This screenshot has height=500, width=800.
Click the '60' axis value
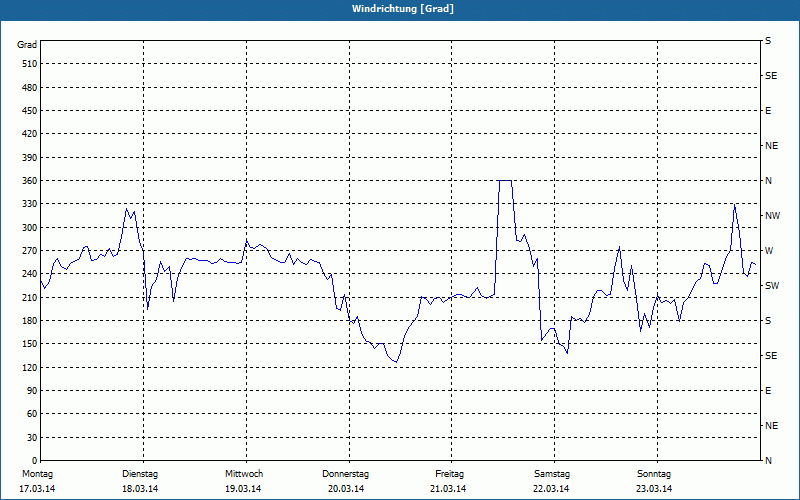[x=32, y=414]
